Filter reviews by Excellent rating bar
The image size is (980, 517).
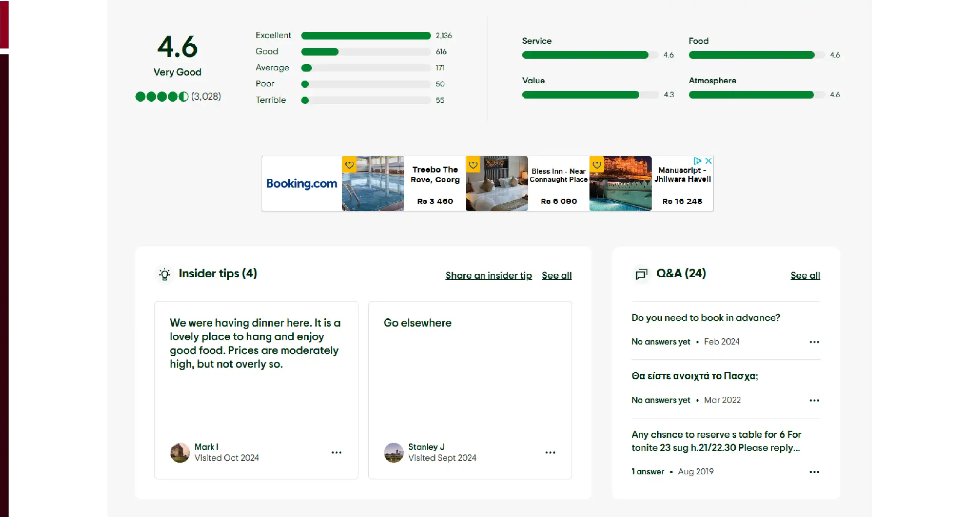coord(365,36)
